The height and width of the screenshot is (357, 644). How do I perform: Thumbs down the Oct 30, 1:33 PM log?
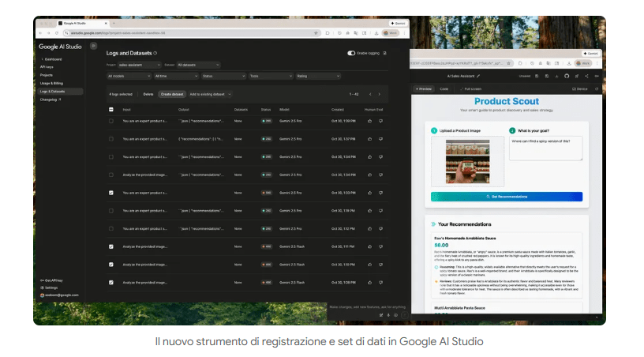[x=380, y=193]
